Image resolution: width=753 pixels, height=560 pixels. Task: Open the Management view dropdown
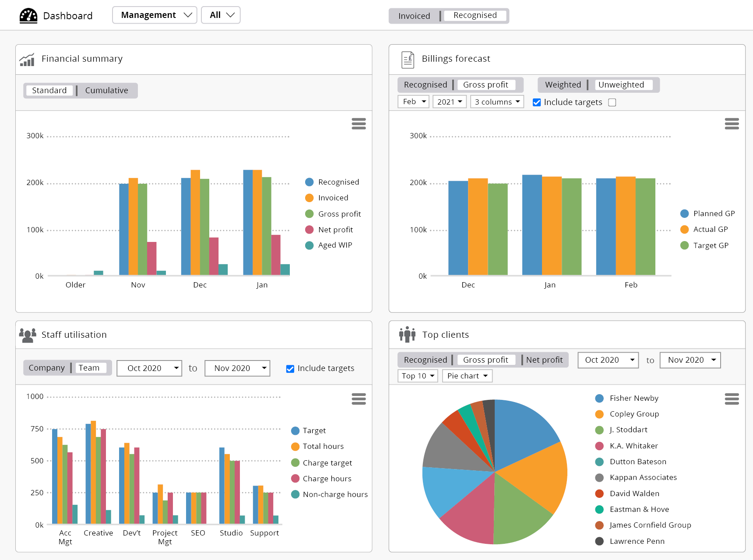[x=154, y=14]
